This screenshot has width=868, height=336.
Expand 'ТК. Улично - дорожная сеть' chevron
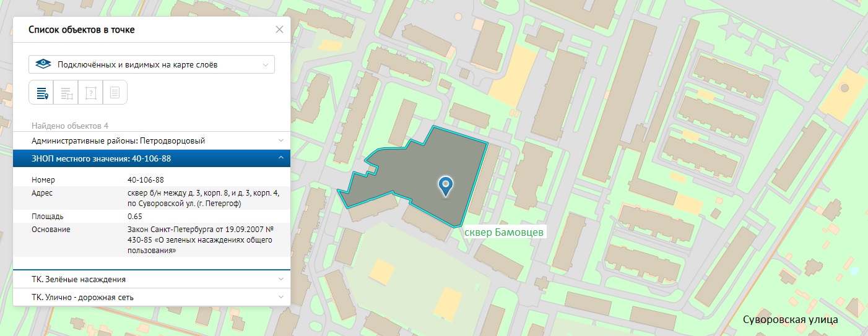280,297
